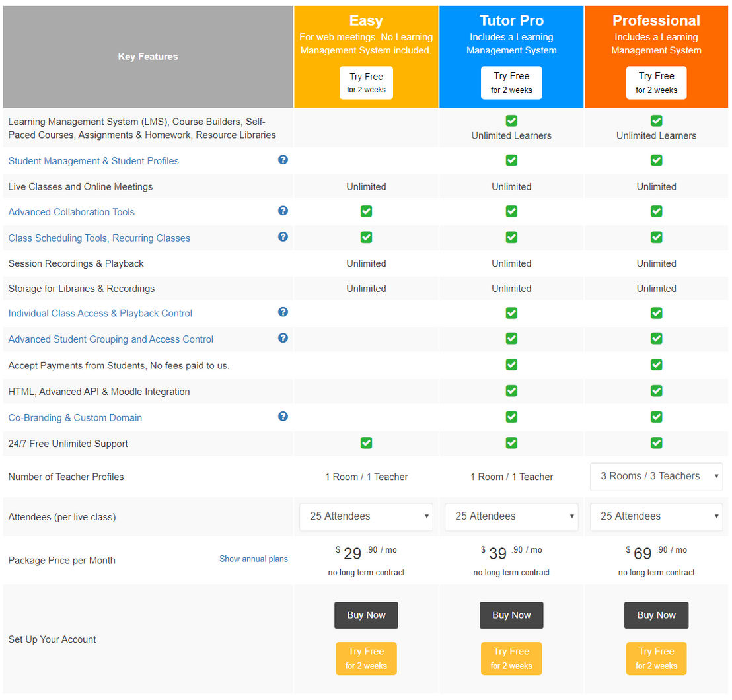Click yellow Try Free button under Easy Buy Now
732x700 pixels.
pyautogui.click(x=367, y=659)
